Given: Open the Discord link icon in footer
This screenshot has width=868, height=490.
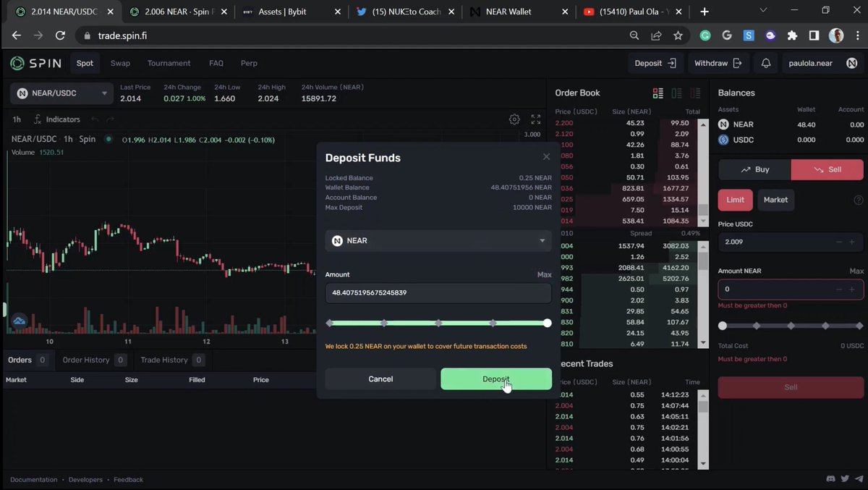Looking at the screenshot, I should coord(830,479).
